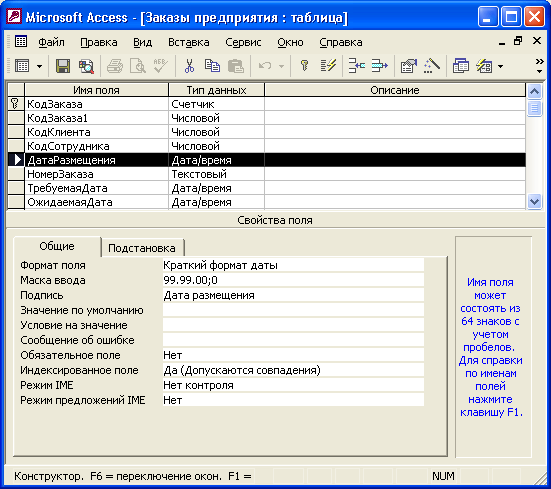Image resolution: width=551 pixels, height=489 pixels.
Task: Click the Индексированное поле value field
Action: (293, 370)
